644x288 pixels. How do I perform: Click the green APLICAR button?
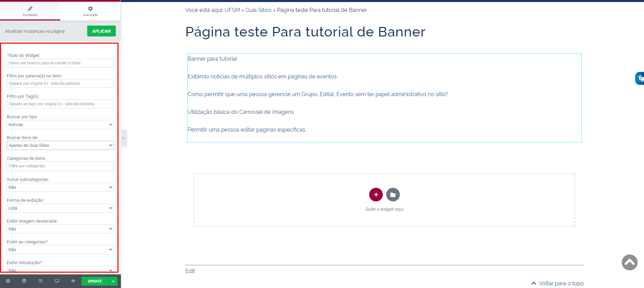pos(101,31)
